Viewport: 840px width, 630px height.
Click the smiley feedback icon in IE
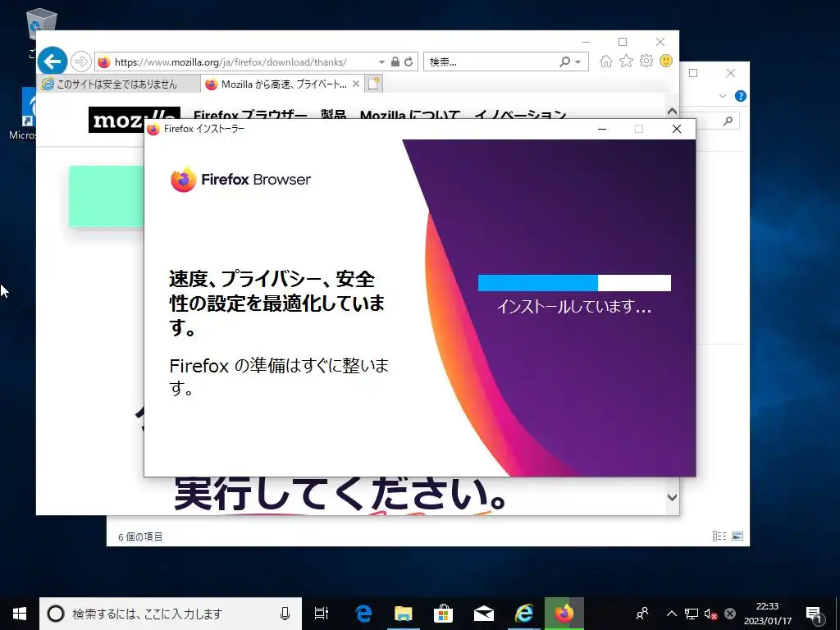click(666, 61)
